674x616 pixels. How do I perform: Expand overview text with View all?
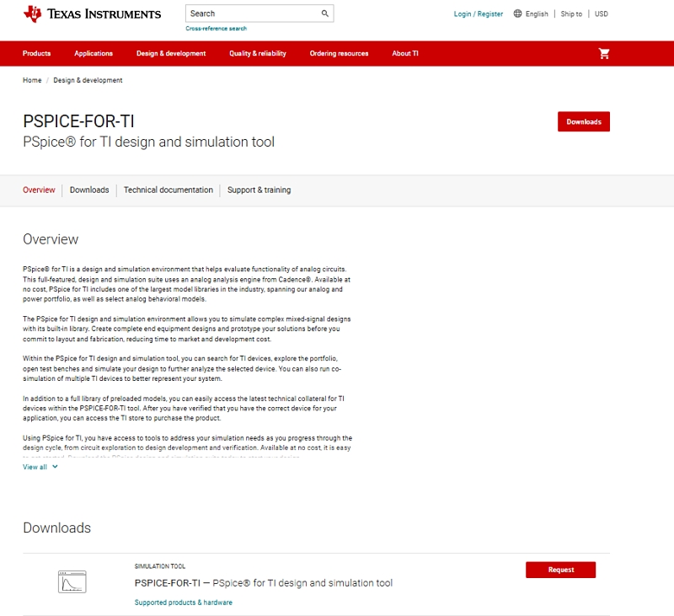pos(40,467)
